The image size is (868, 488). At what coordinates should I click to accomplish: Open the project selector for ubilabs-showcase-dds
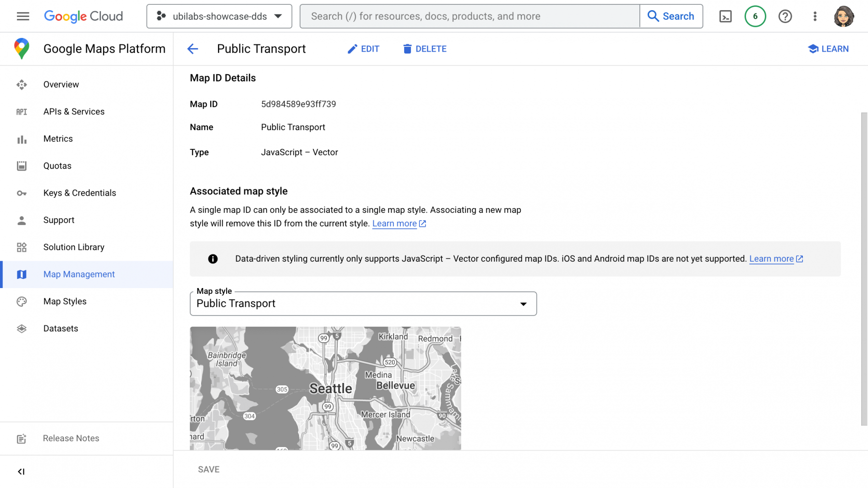219,16
